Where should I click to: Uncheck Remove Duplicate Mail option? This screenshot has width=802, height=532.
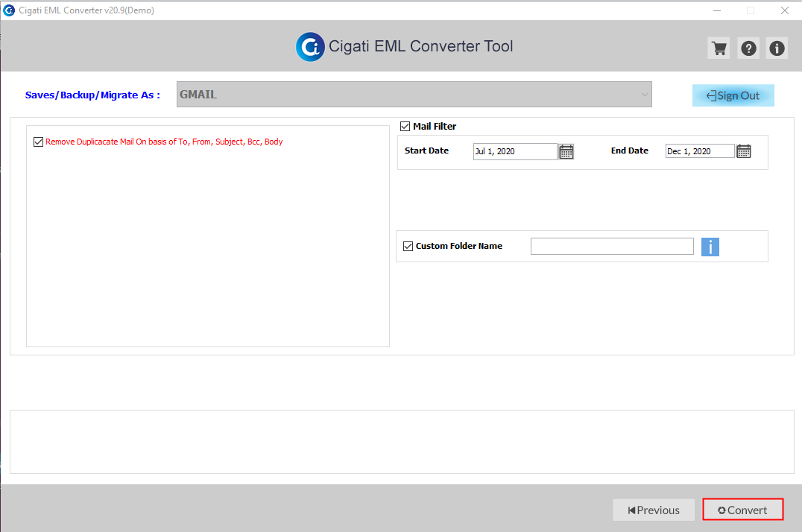point(38,142)
